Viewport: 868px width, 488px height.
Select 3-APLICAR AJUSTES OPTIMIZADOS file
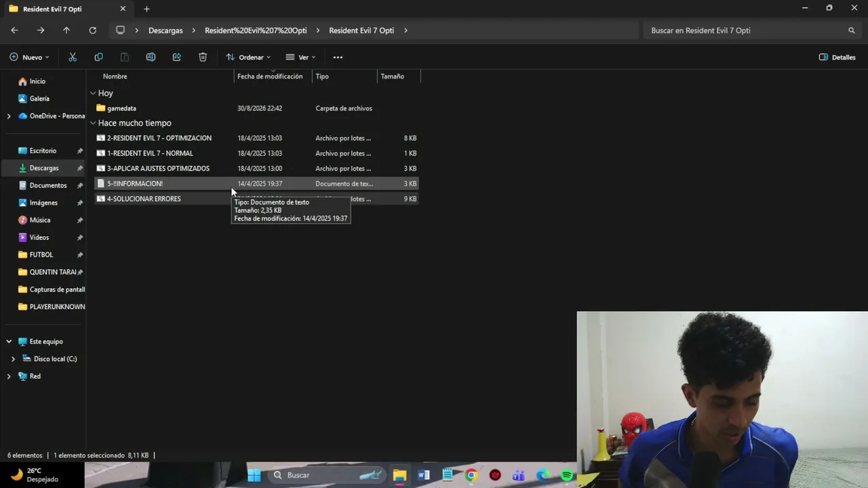[256, 169]
